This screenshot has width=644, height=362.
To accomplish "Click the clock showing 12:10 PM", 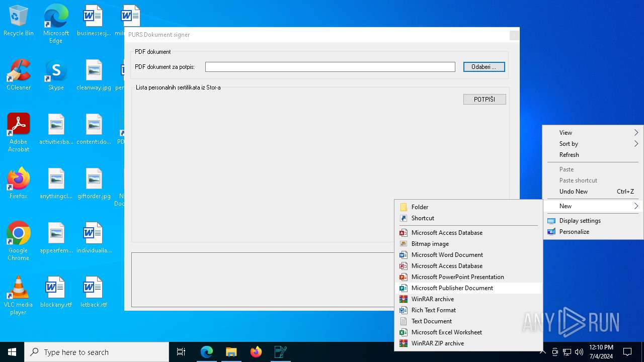I will click(601, 352).
